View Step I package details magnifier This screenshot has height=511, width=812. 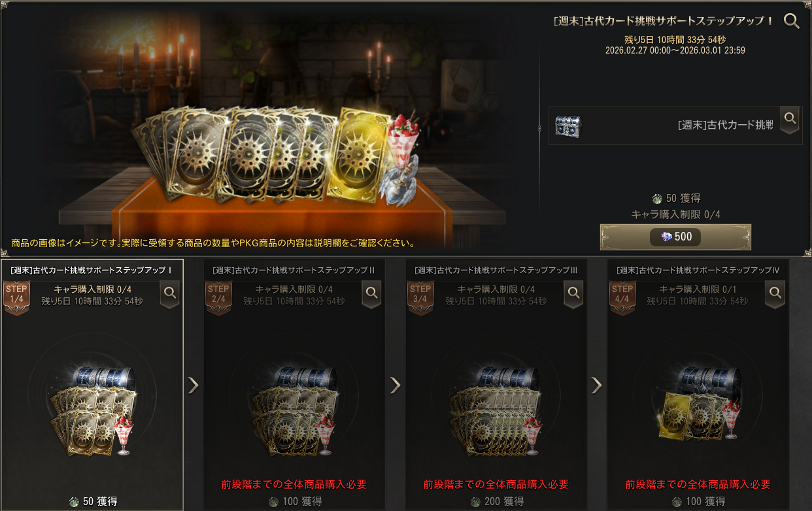coord(170,294)
